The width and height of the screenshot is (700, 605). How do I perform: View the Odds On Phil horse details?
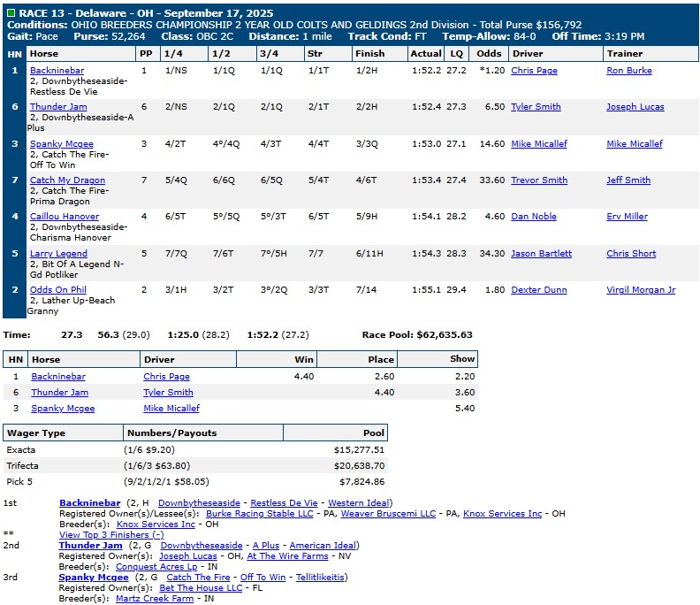tap(58, 290)
